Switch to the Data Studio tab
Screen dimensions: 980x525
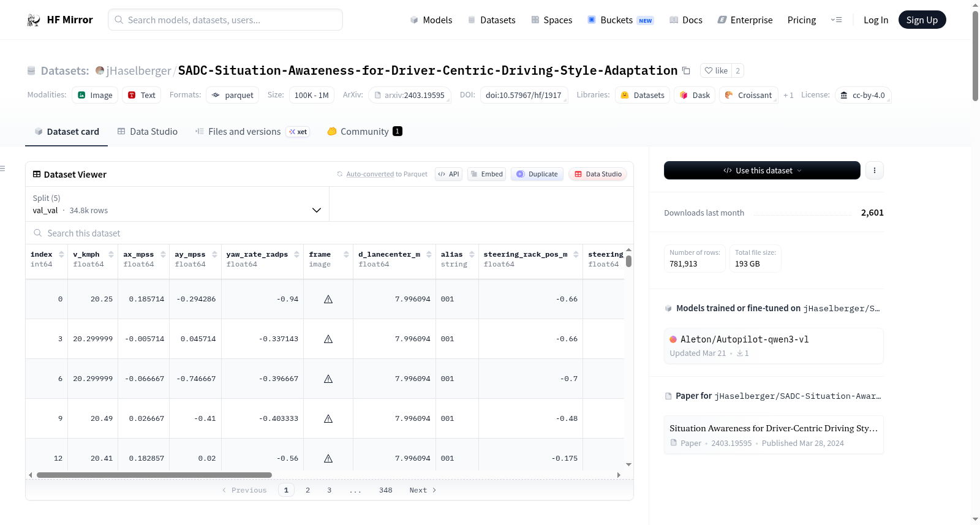click(x=148, y=131)
